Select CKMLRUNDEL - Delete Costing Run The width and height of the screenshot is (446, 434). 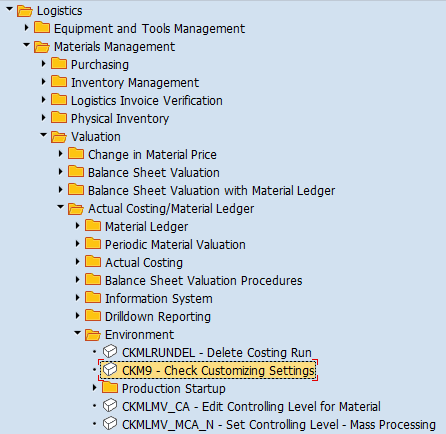pyautogui.click(x=217, y=352)
